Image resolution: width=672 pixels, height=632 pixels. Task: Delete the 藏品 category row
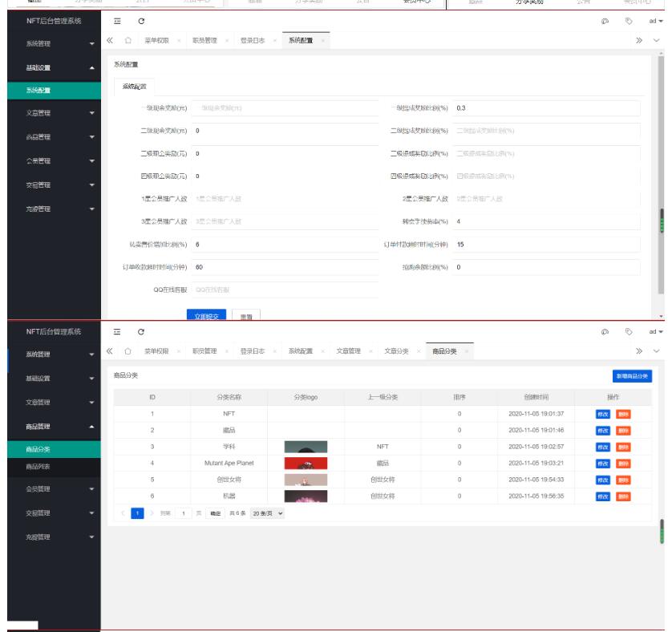(624, 430)
